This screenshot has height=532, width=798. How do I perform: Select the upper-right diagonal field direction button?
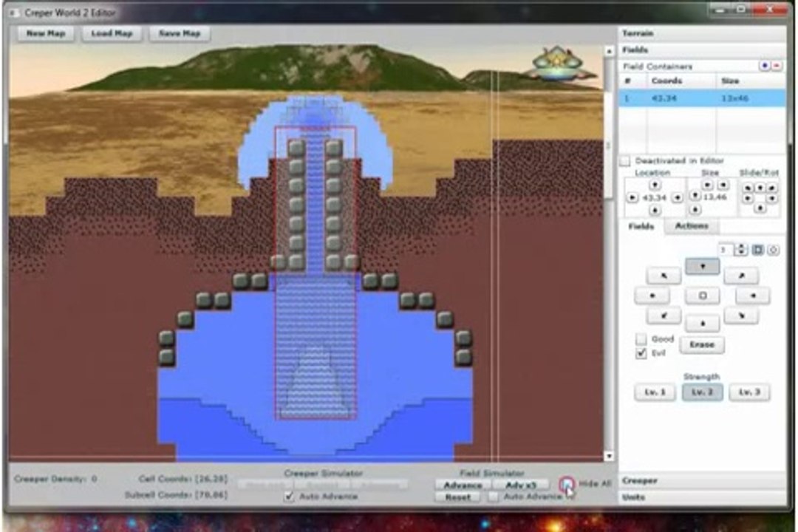coord(741,276)
